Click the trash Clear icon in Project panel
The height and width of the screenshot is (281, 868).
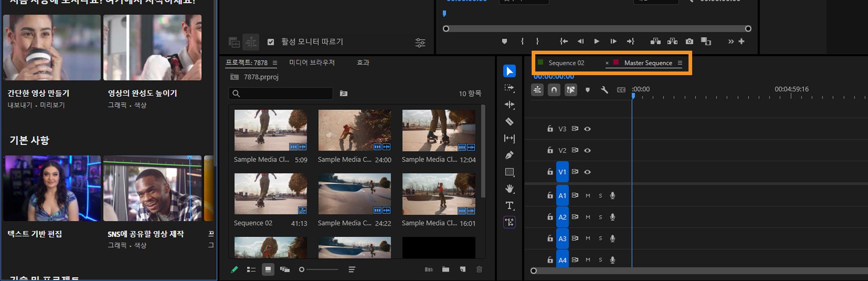pyautogui.click(x=479, y=269)
